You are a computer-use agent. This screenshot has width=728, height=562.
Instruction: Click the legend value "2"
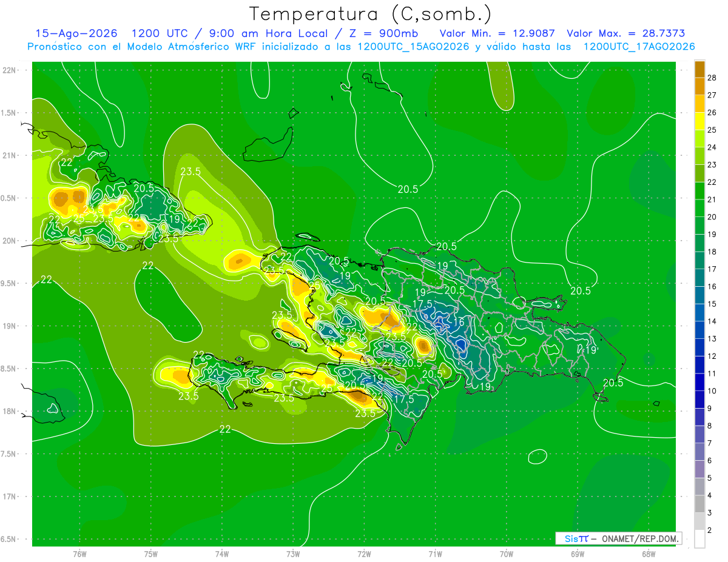710,530
